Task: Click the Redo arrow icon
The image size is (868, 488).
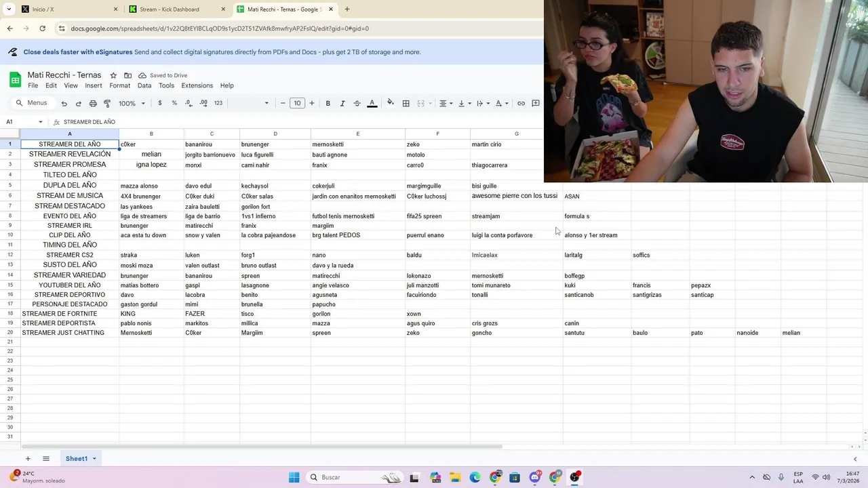Action: coord(78,103)
